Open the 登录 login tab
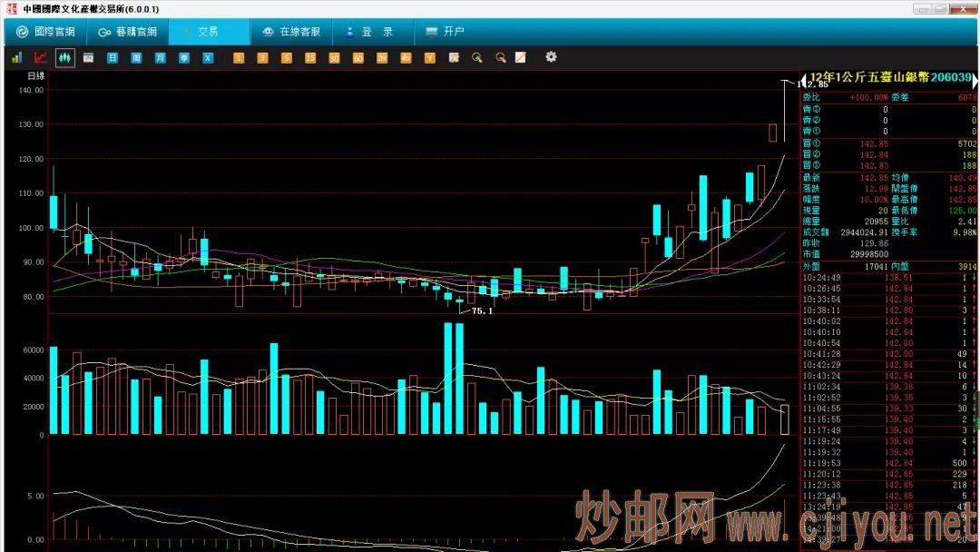980x552 pixels. tap(373, 32)
